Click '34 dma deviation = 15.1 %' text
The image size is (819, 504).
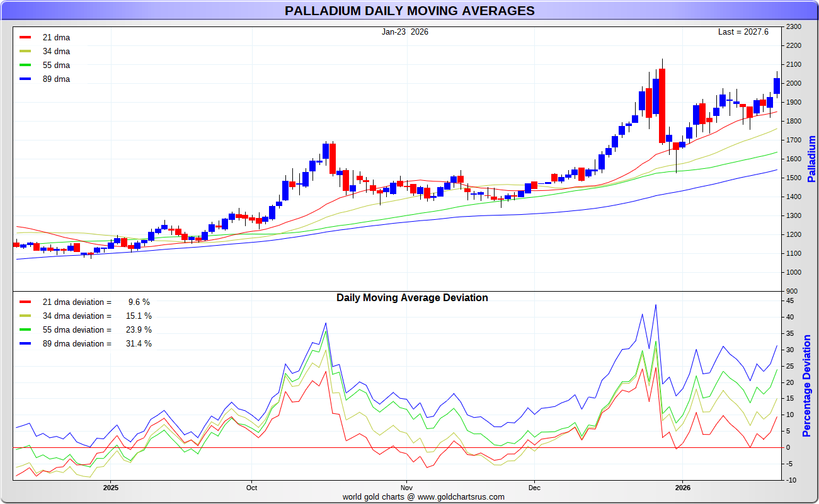97,316
